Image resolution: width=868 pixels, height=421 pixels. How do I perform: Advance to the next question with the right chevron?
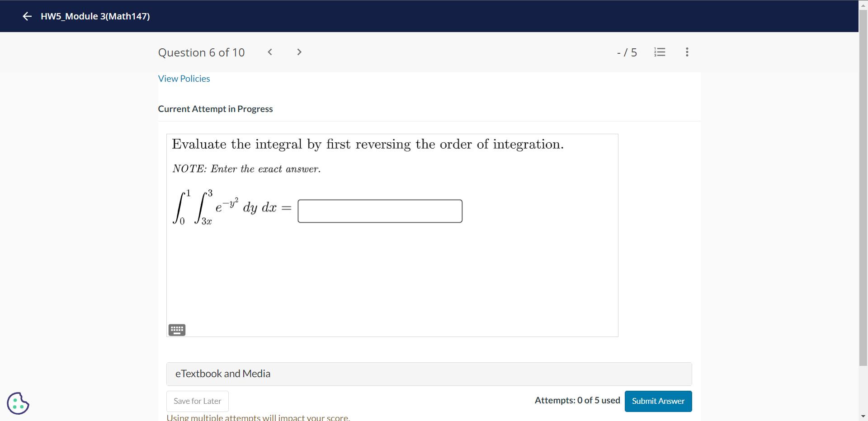(x=299, y=52)
